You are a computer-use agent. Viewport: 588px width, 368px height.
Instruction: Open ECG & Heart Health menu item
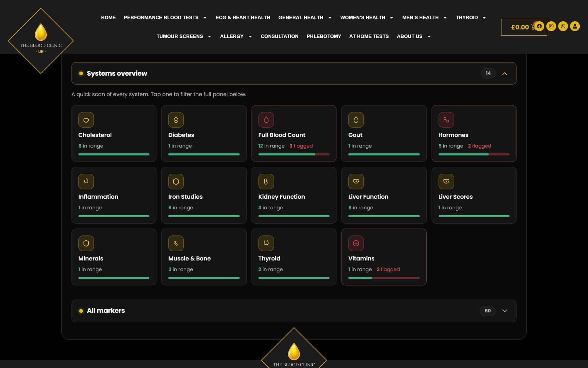pos(243,18)
